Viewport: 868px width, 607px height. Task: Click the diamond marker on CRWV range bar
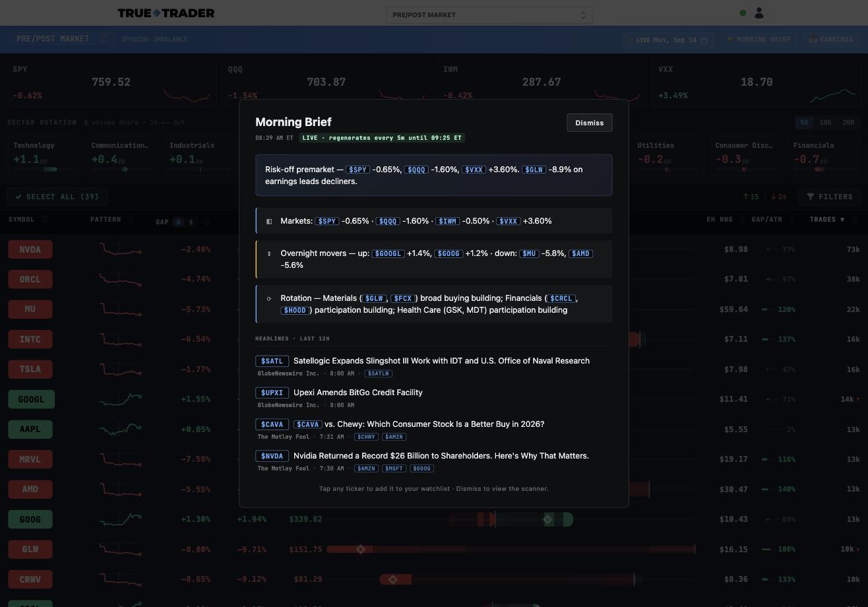pyautogui.click(x=393, y=579)
